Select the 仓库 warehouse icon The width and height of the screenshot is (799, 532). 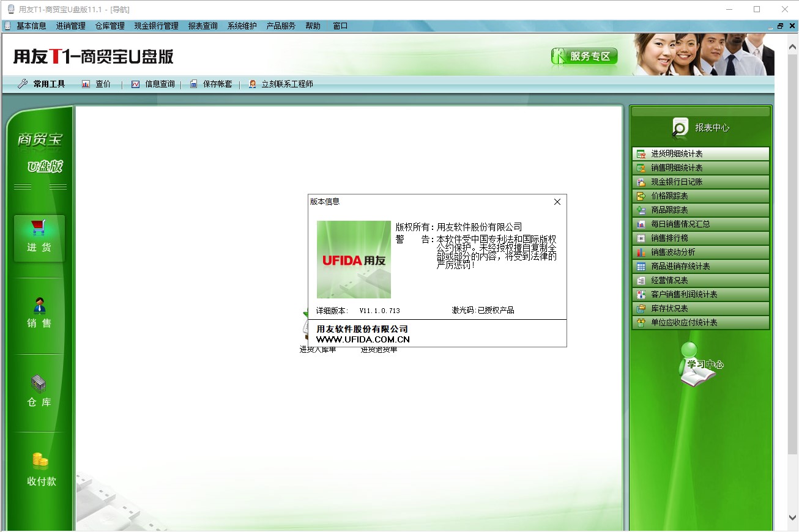(39, 383)
